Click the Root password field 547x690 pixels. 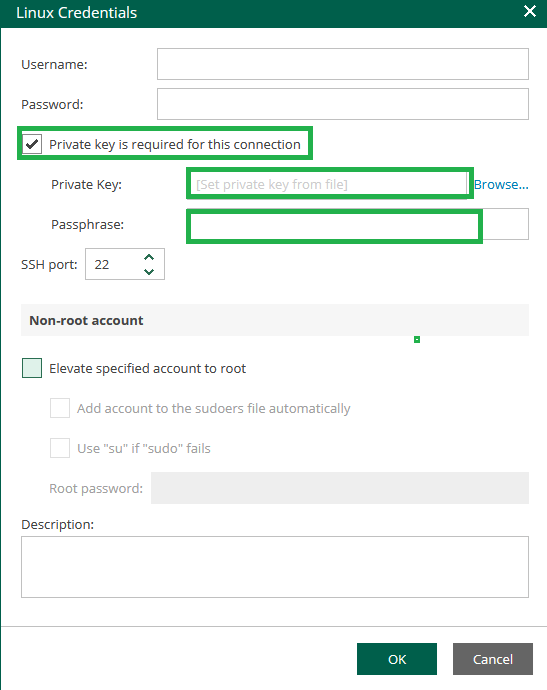point(340,488)
